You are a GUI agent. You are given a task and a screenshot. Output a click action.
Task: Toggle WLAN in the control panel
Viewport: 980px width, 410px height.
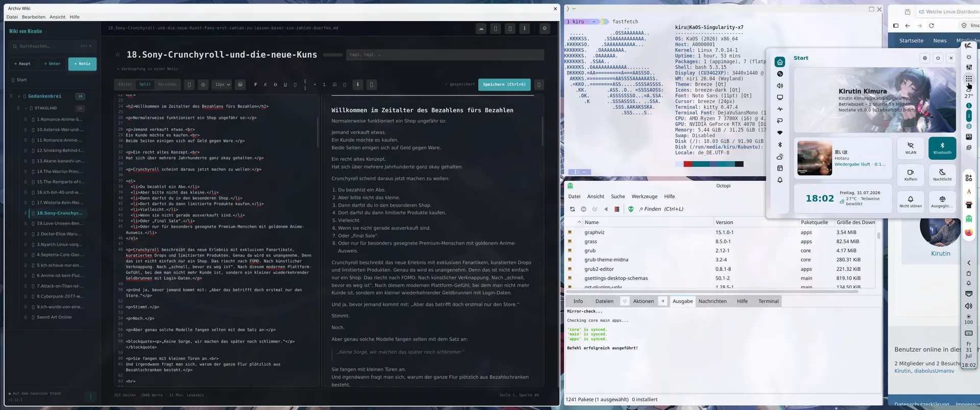tap(911, 148)
